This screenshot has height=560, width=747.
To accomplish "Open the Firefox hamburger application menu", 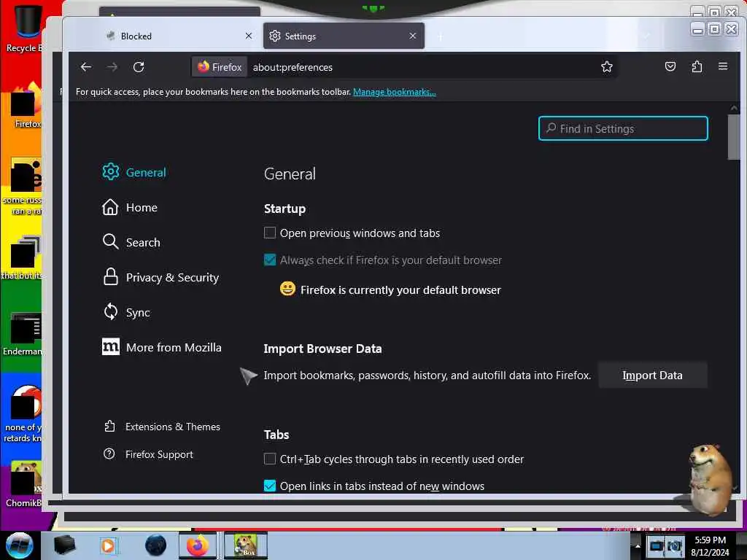I will point(723,66).
